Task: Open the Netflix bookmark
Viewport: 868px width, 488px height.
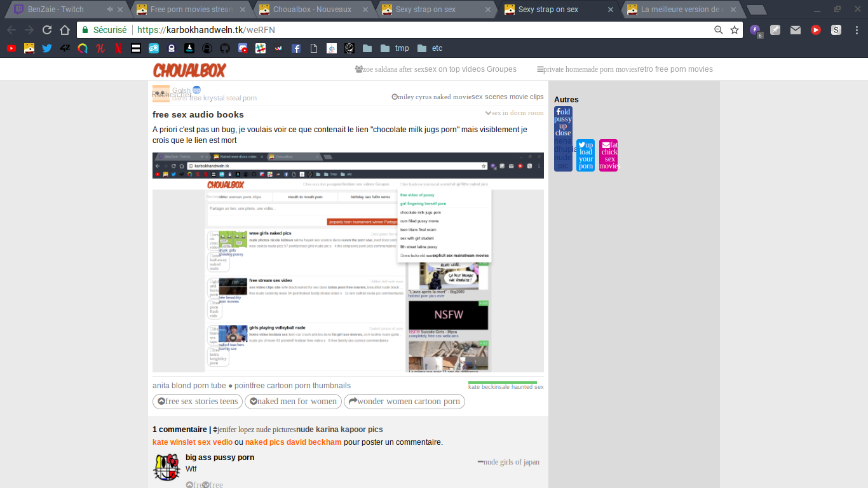Action: [x=118, y=48]
